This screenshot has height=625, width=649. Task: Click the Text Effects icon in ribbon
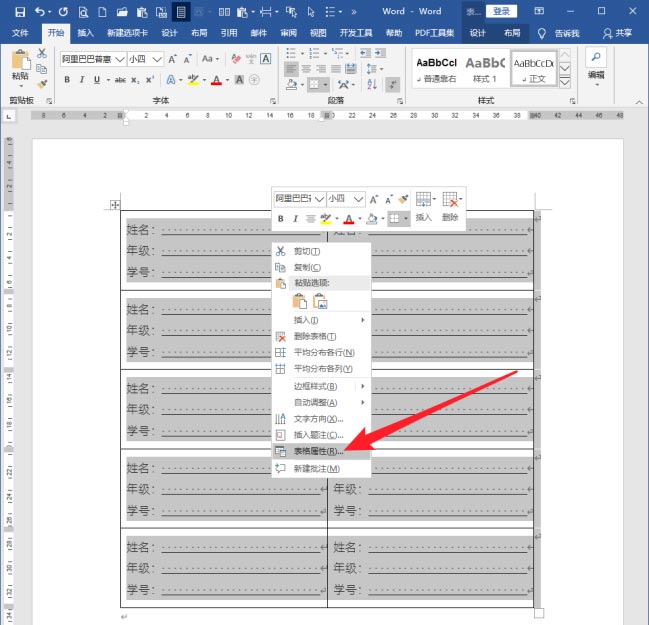coord(171,80)
